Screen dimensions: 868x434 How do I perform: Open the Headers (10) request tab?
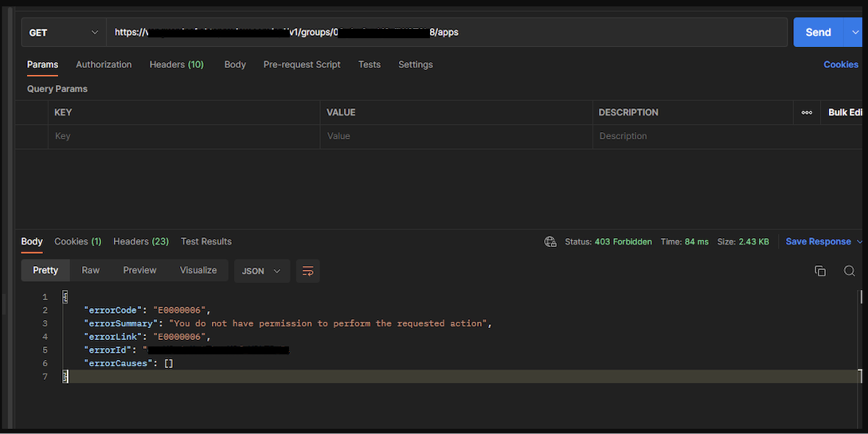click(176, 65)
